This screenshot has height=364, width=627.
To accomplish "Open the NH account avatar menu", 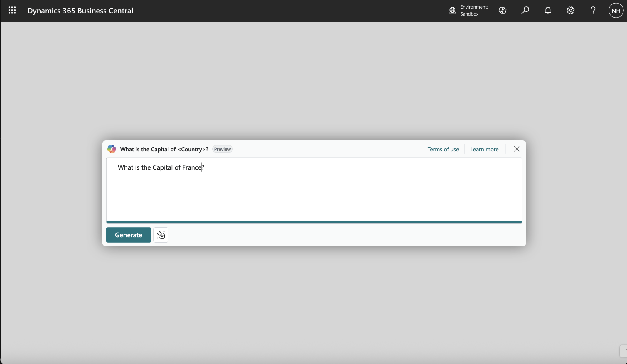I will [x=616, y=11].
